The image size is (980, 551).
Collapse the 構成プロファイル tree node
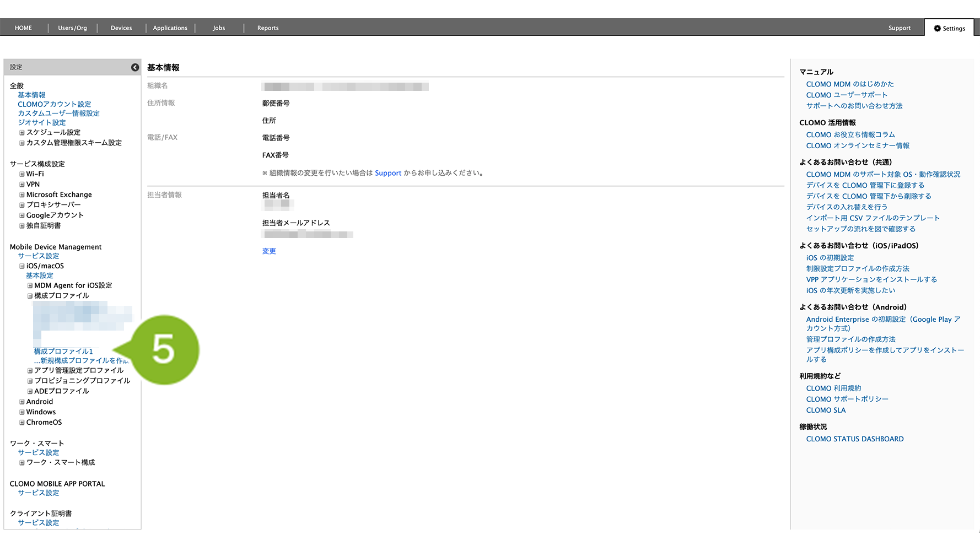pos(30,296)
